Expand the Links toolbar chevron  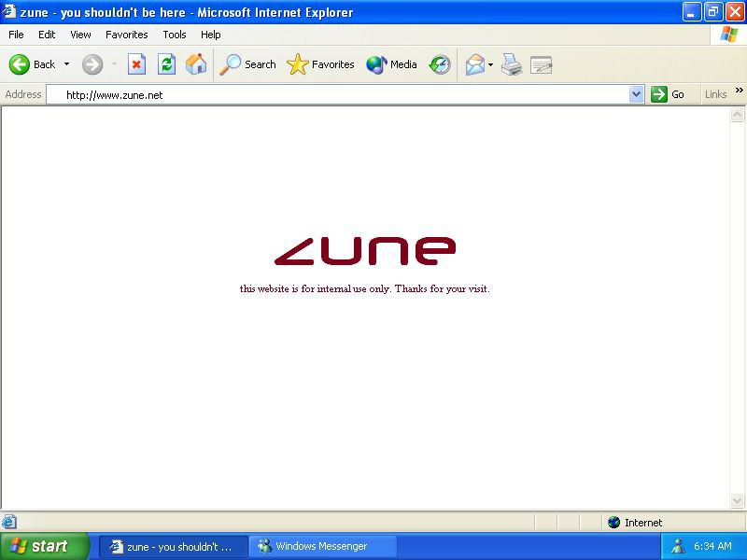[740, 91]
